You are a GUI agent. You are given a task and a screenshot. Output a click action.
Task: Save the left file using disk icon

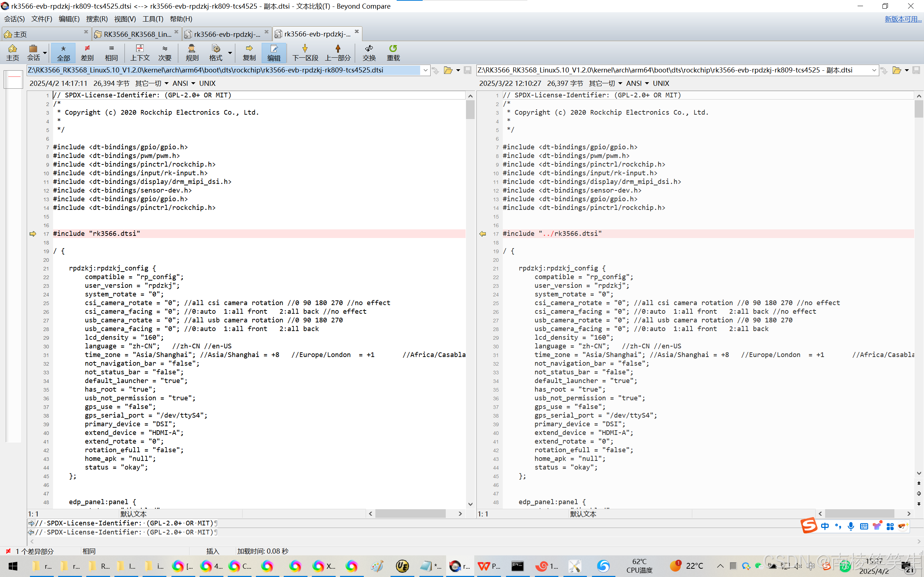(x=467, y=70)
